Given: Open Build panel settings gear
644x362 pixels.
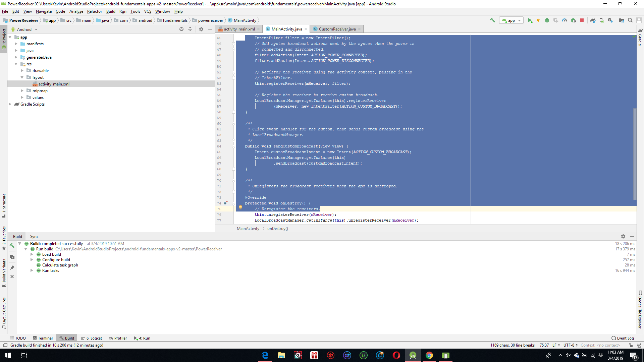Looking at the screenshot, I should (x=623, y=236).
